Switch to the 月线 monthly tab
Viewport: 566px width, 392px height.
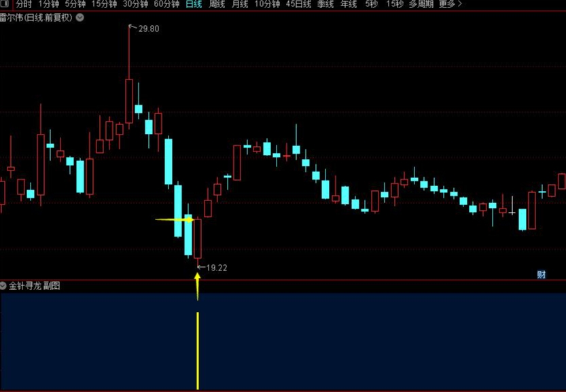click(240, 4)
